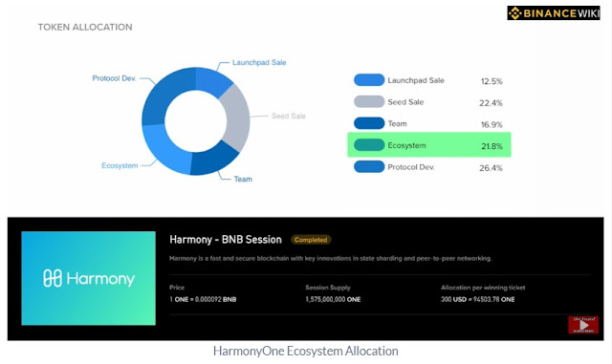Click the Launchpad Sale legend color swatch
This screenshot has width=612, height=364.
[x=369, y=80]
